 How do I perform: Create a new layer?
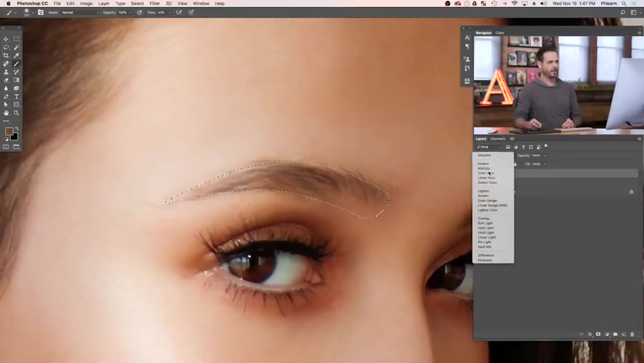tap(624, 334)
